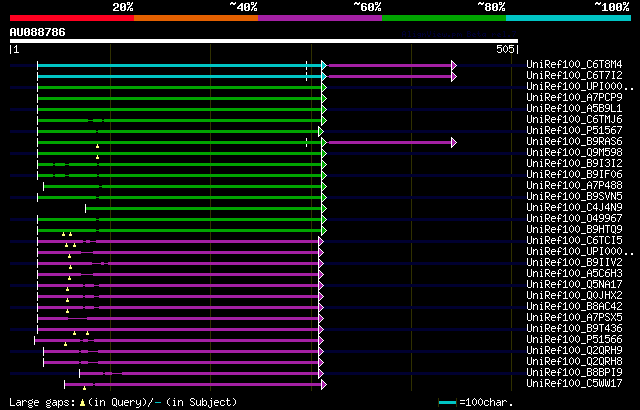Image resolution: width=640 pixels, height=410 pixels.
Task: Open subject UniRef100_C6TMJ6
Action: pos(574,120)
